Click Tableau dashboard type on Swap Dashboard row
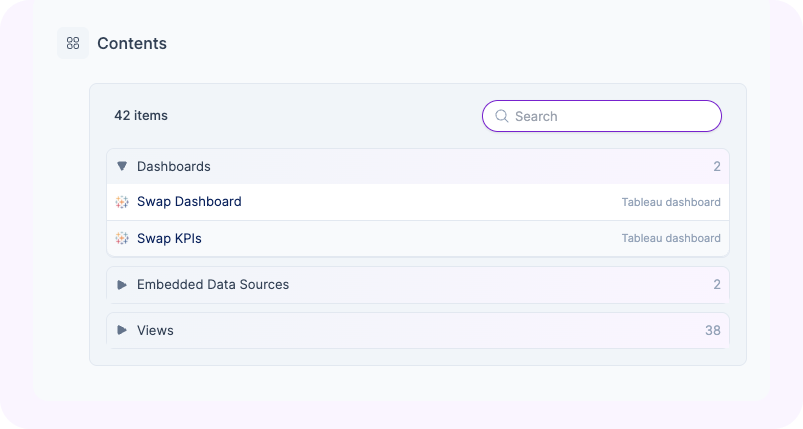The width and height of the screenshot is (803, 429). click(670, 202)
